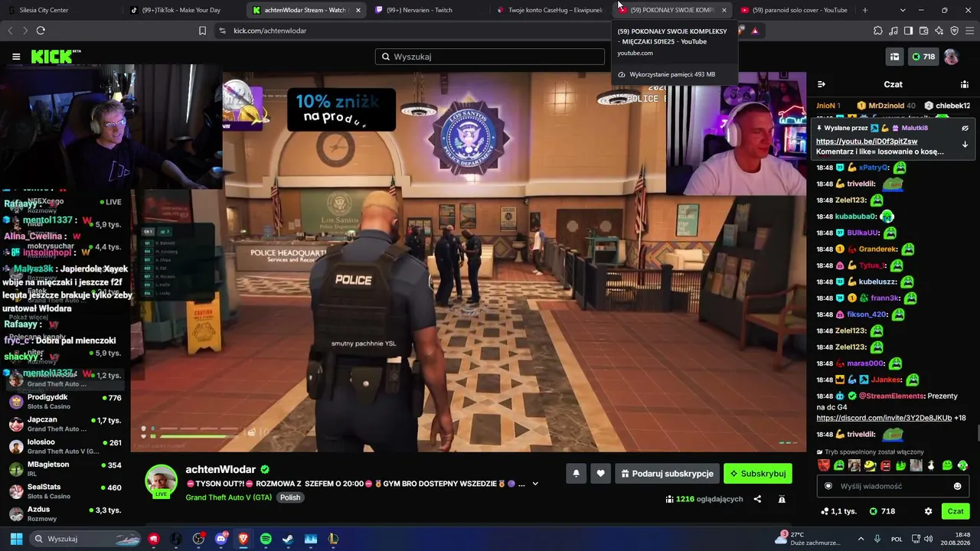Image resolution: width=980 pixels, height=551 pixels.
Task: Open Steam from the taskbar
Action: click(x=288, y=539)
